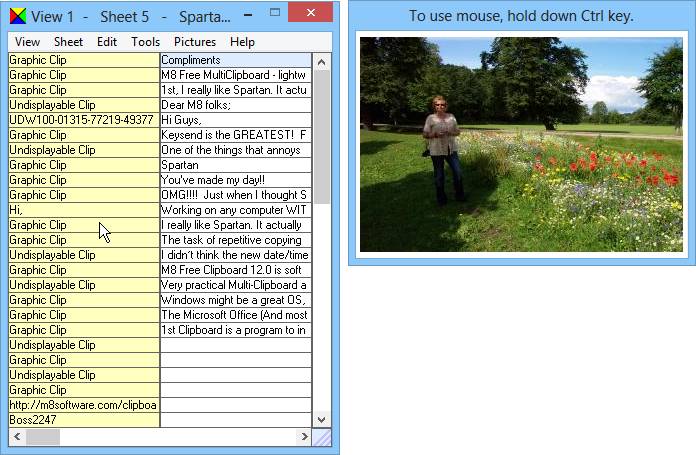
Task: Select the 'Keysend is the GREATEST!' clip
Action: [235, 135]
